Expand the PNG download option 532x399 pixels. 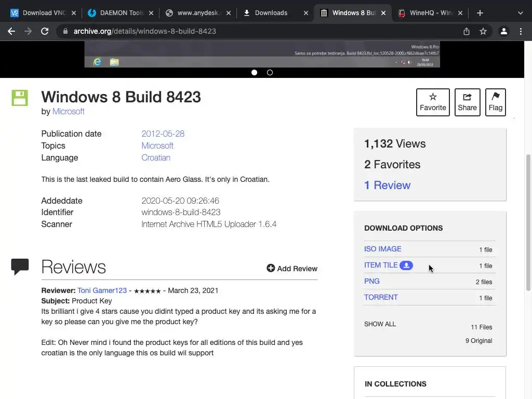tap(371, 281)
